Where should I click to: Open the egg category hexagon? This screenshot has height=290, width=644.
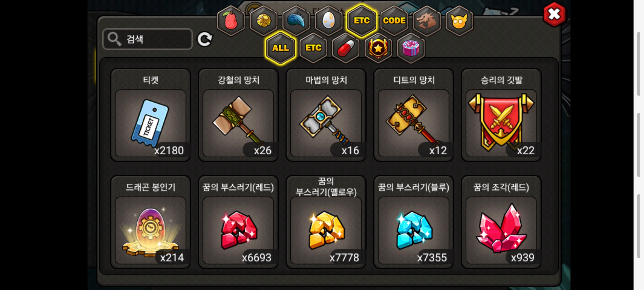coord(329,20)
